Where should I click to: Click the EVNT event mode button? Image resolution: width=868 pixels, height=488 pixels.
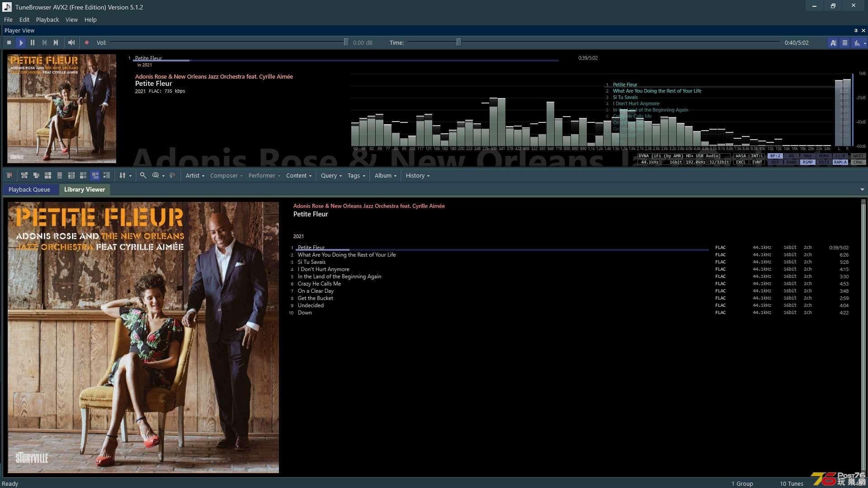pyautogui.click(x=757, y=162)
